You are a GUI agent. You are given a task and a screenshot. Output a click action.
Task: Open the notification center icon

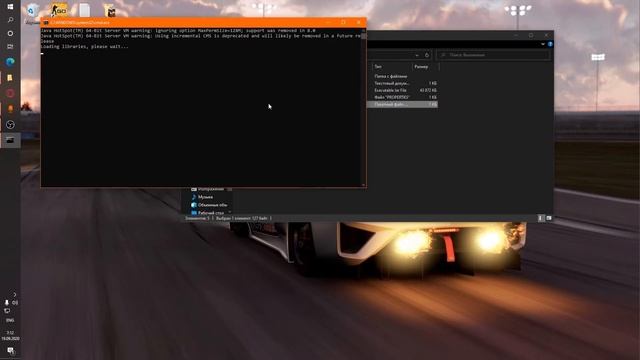[10, 351]
